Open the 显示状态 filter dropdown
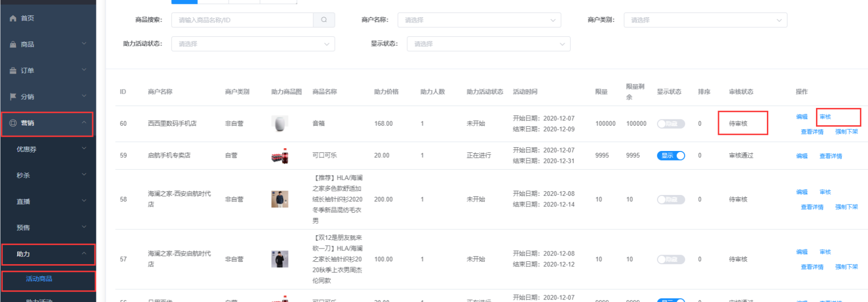The image size is (868, 302). 489,44
